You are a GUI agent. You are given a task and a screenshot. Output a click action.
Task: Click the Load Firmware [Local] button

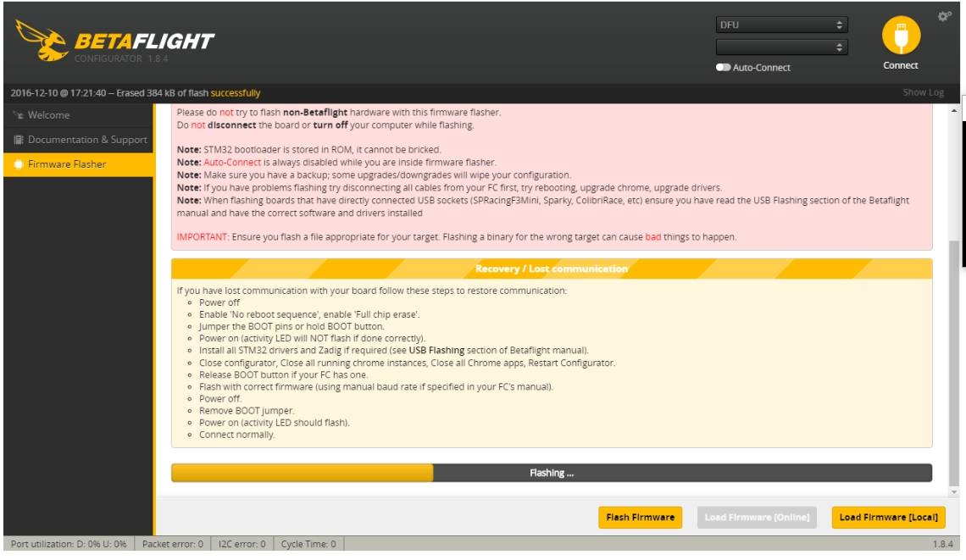point(888,518)
